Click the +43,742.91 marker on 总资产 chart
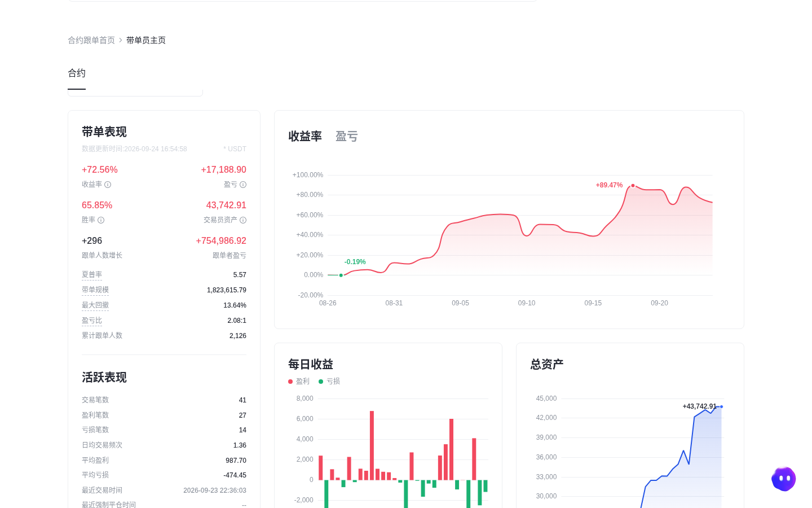 721,406
